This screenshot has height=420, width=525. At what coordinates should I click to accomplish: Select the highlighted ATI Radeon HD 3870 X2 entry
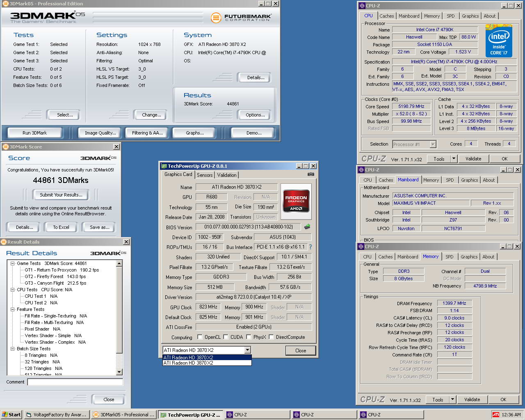click(207, 357)
